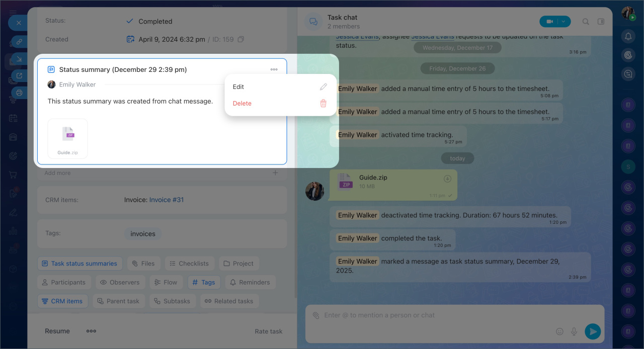Viewport: 644px width, 349px height.
Task: Select Edit from the context menu
Action: 238,87
